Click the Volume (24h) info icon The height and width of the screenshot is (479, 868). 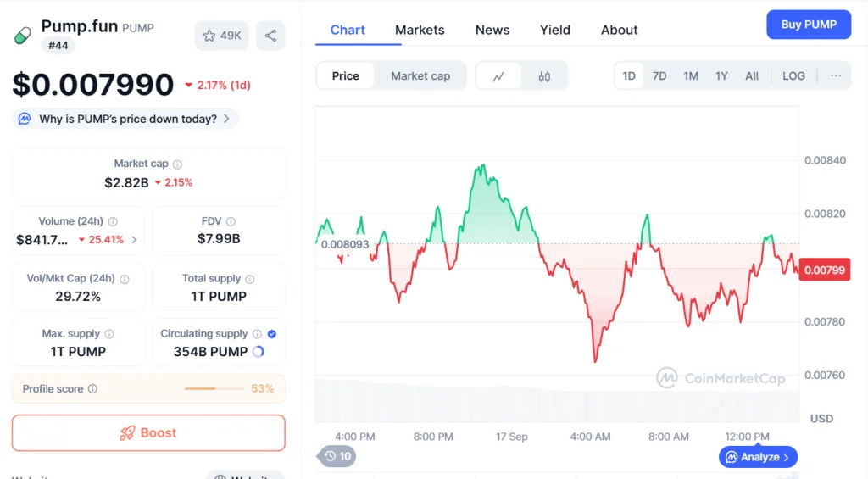[113, 221]
